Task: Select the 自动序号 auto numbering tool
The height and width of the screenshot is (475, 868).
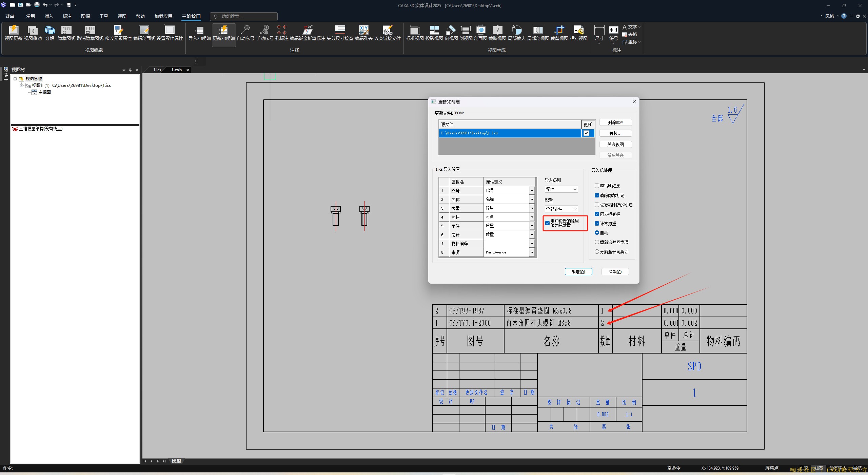Action: coord(245,33)
